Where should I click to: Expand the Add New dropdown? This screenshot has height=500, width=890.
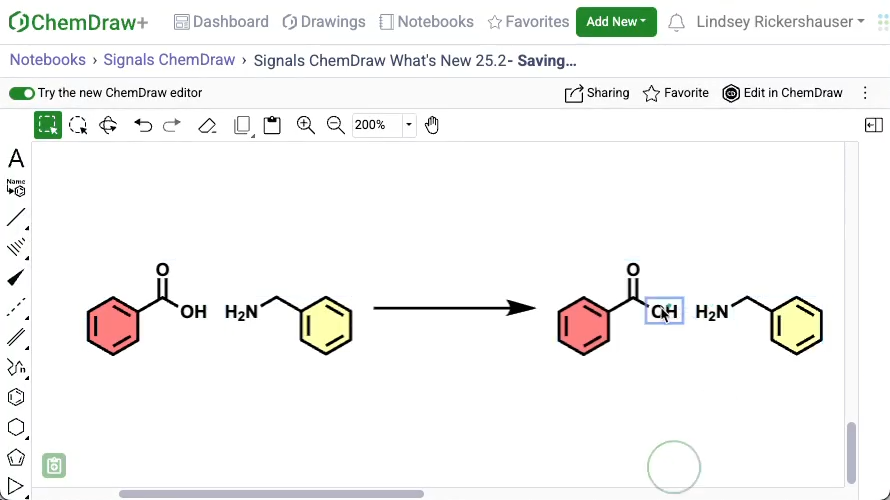point(615,22)
